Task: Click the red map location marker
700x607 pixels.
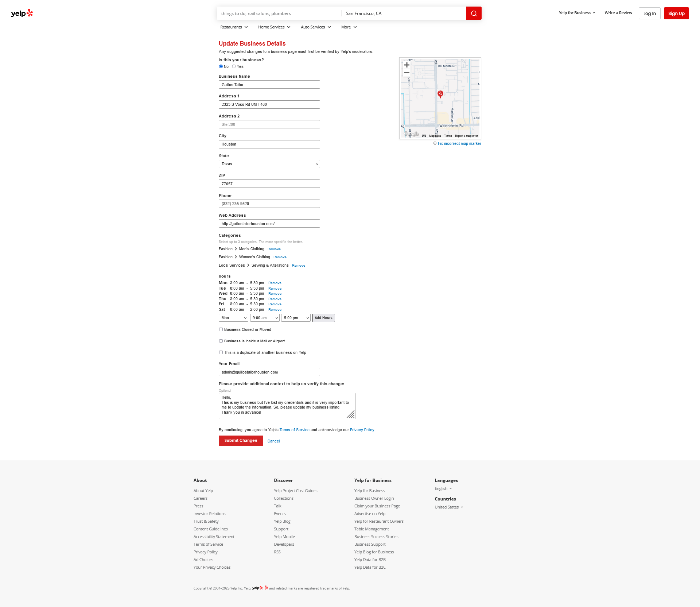Action: click(x=440, y=94)
